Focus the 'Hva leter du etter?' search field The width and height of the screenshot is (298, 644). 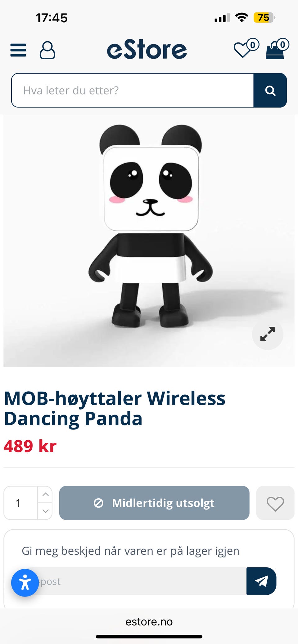point(133,91)
